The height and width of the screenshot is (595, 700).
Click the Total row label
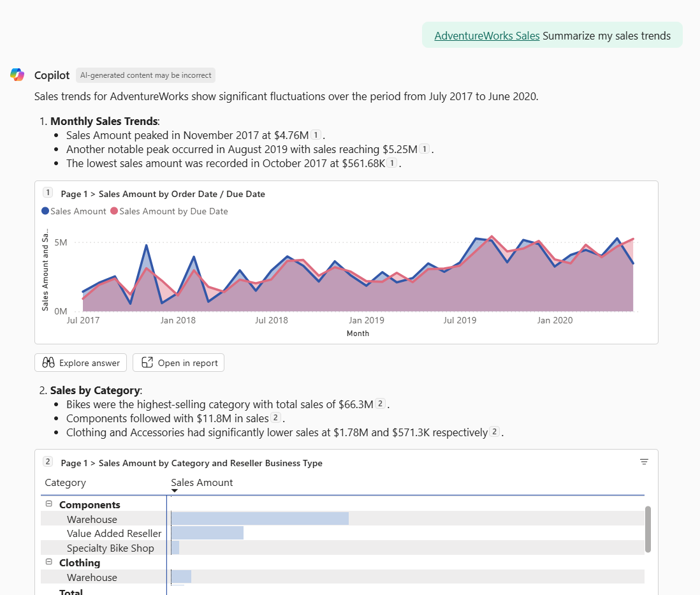71,591
